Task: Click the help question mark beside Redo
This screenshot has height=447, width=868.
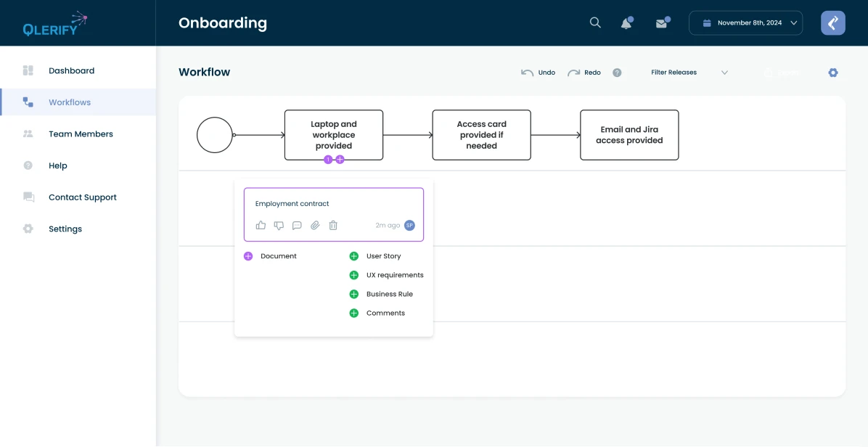Action: tap(617, 73)
